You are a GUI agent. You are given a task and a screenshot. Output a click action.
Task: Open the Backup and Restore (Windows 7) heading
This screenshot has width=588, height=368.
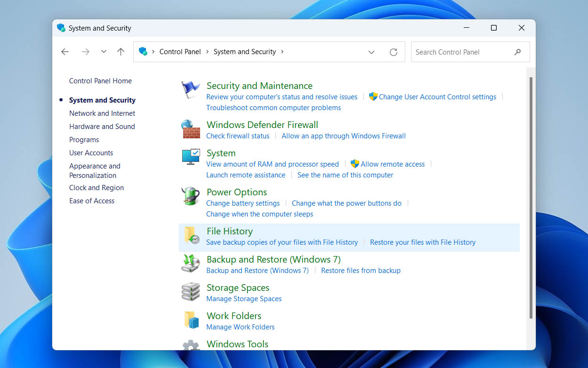[x=274, y=259]
